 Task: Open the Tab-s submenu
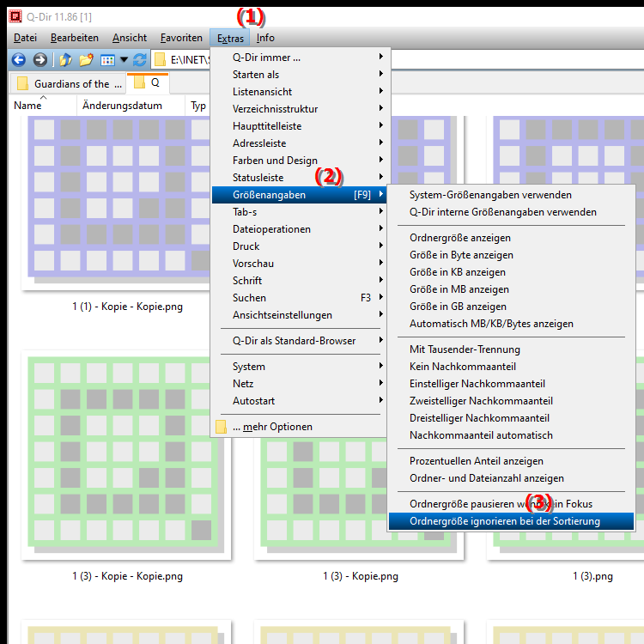[299, 212]
